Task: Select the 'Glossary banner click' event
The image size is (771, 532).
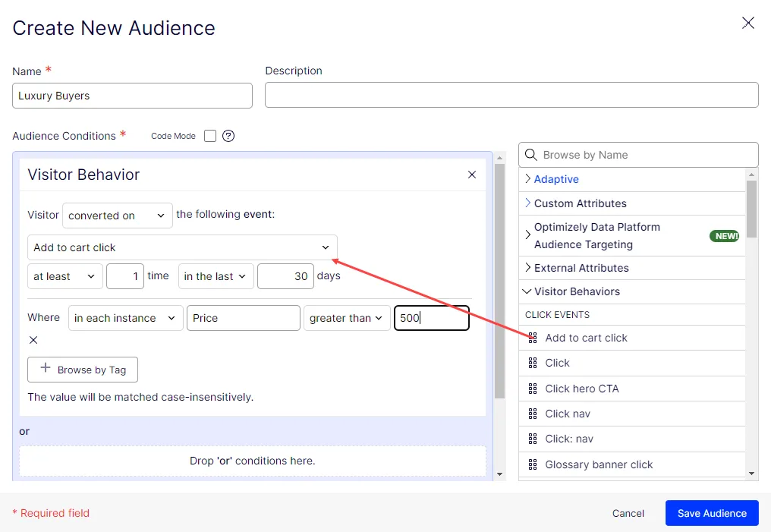Action: 632,464
